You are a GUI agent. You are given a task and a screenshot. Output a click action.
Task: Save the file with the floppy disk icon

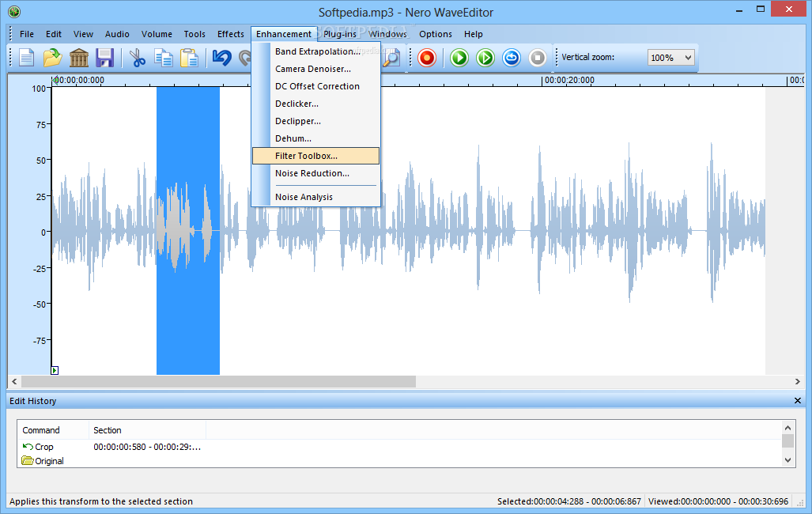pos(104,58)
